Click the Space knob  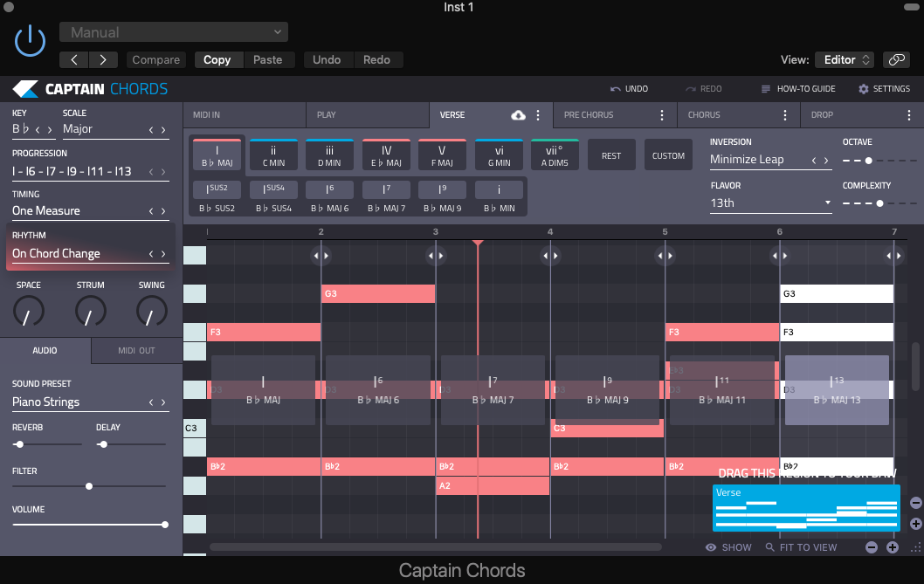pos(28,311)
